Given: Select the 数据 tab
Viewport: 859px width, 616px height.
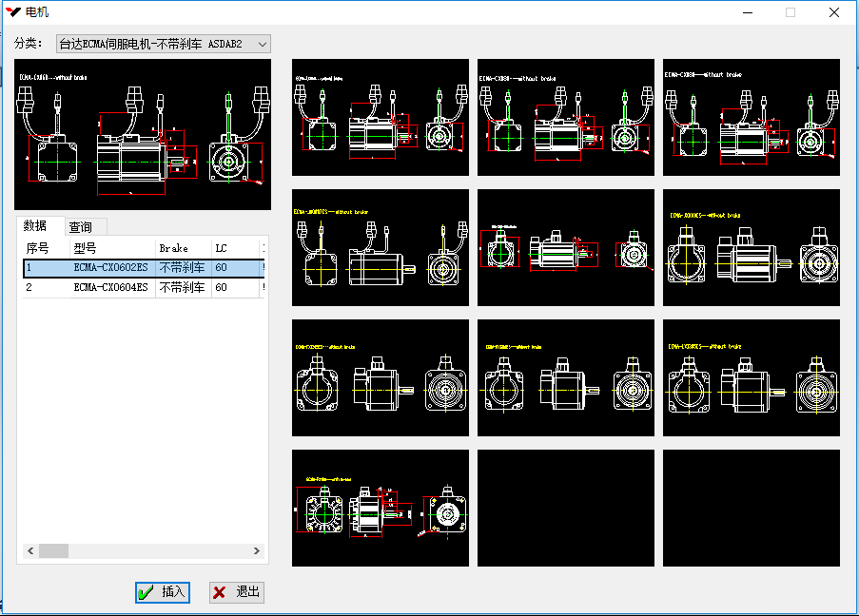Looking at the screenshot, I should coord(35,226).
